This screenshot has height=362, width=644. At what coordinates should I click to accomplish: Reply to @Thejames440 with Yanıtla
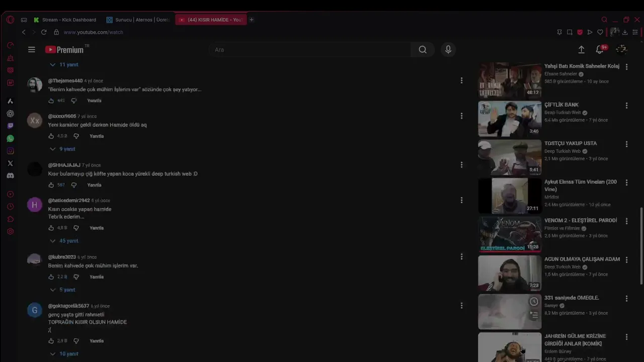pyautogui.click(x=94, y=101)
